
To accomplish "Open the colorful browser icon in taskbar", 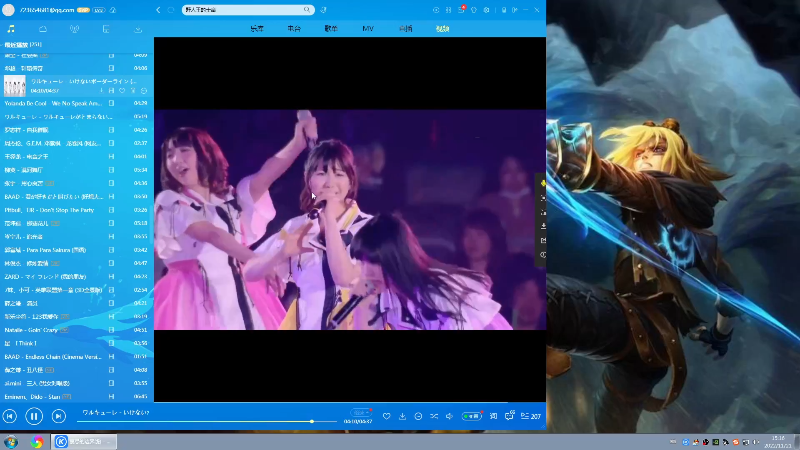I will (x=37, y=442).
